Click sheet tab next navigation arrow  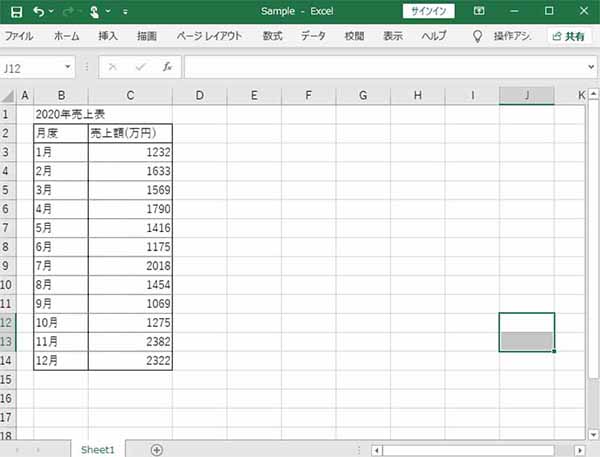(x=38, y=450)
